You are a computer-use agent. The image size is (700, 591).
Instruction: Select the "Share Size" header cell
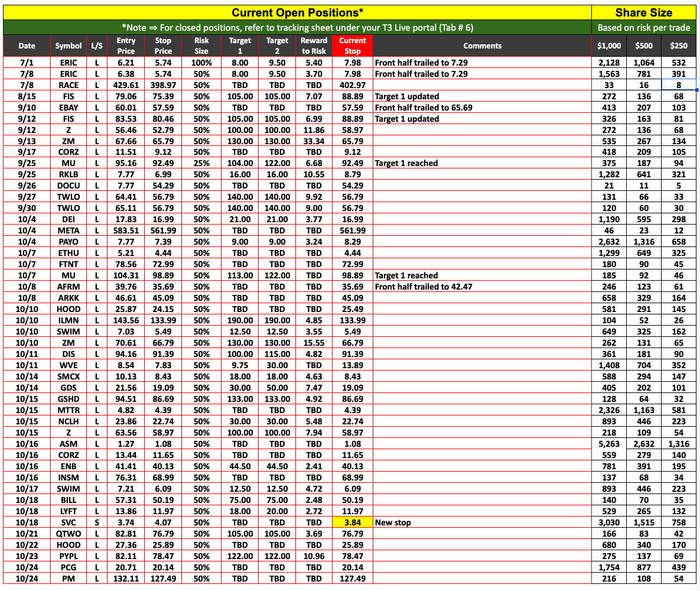643,12
